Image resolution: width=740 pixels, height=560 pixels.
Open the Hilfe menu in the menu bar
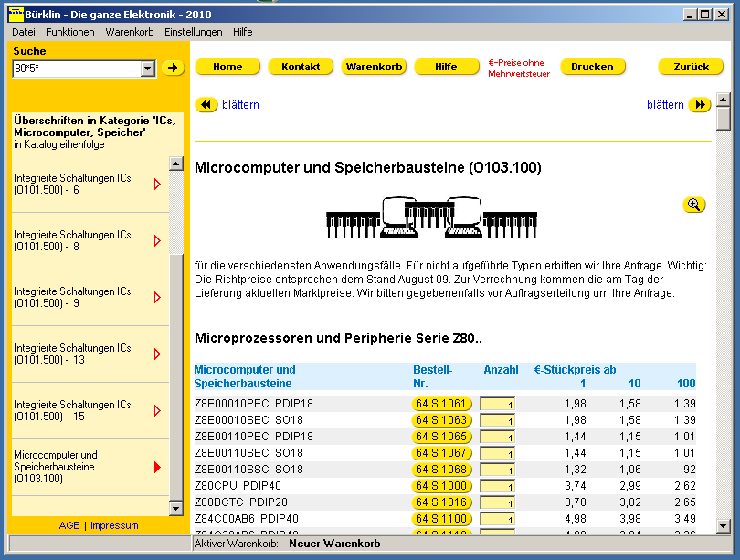[243, 32]
